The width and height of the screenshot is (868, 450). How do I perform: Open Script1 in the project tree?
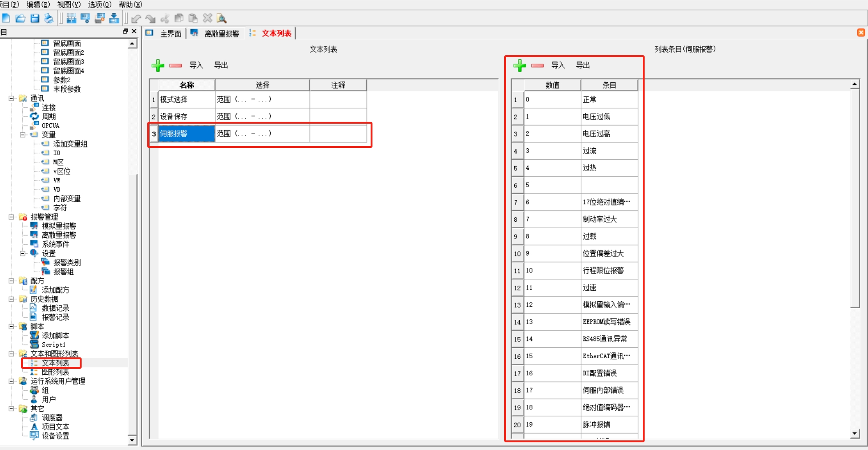[x=53, y=345]
